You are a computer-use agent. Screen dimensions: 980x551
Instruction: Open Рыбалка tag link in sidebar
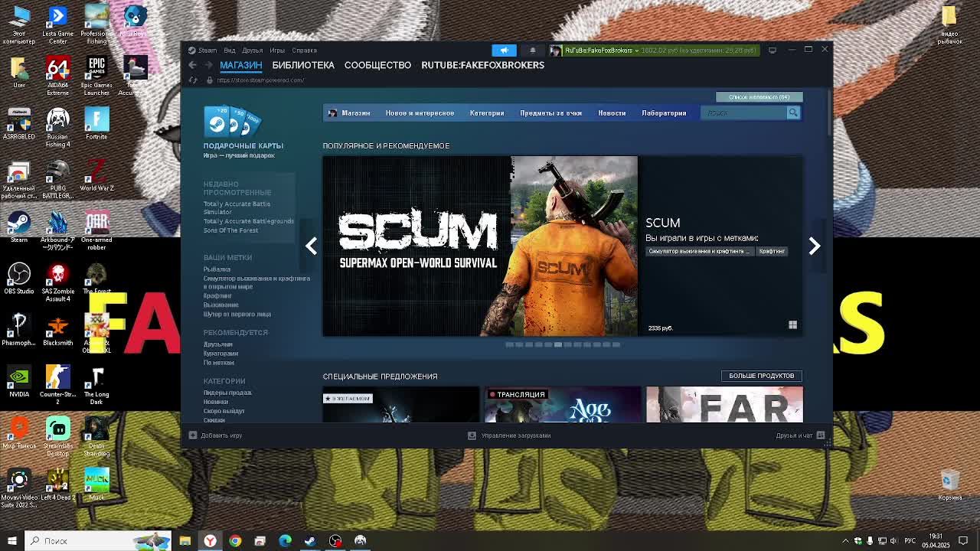217,269
